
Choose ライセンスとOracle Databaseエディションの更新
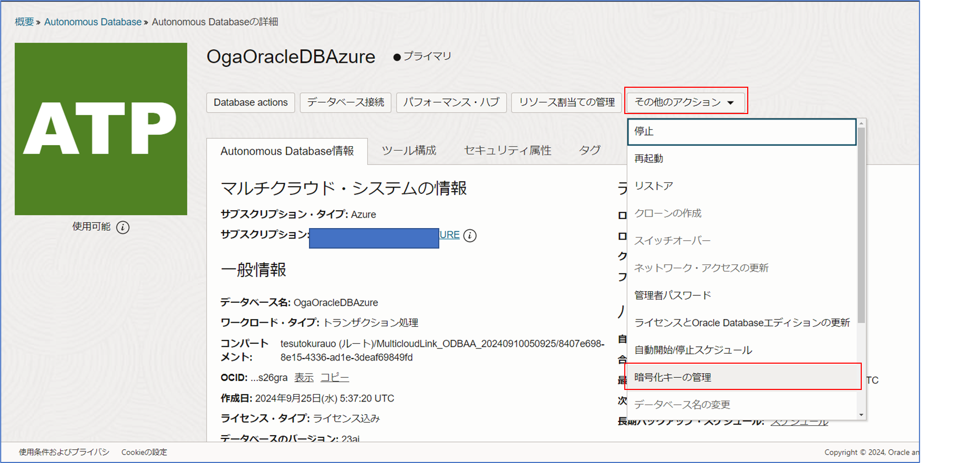point(741,323)
